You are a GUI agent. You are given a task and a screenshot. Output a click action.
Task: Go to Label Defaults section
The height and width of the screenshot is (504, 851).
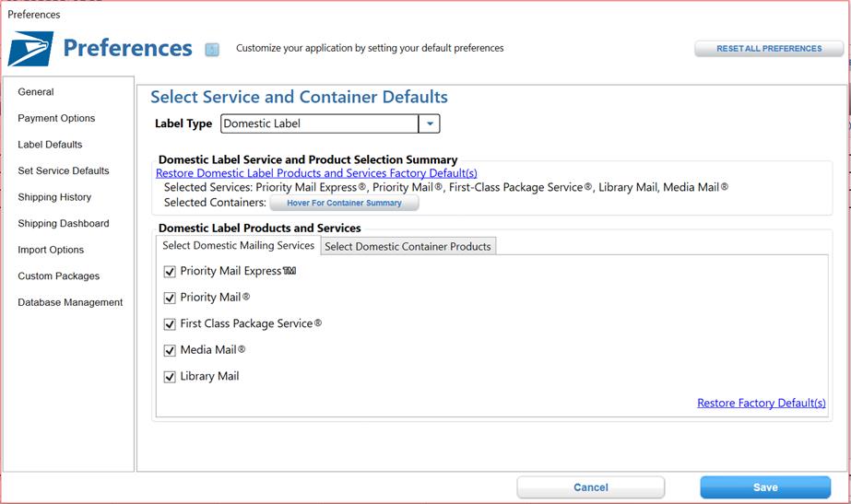point(50,145)
